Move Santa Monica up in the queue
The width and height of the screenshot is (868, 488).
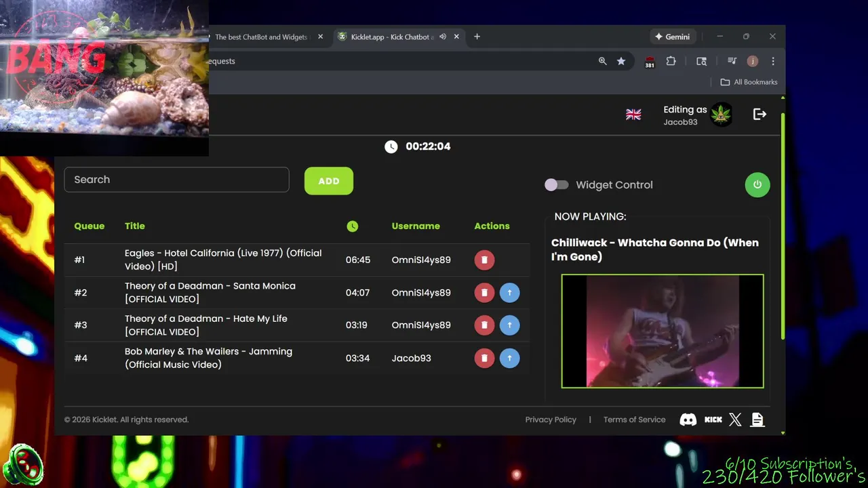click(509, 293)
